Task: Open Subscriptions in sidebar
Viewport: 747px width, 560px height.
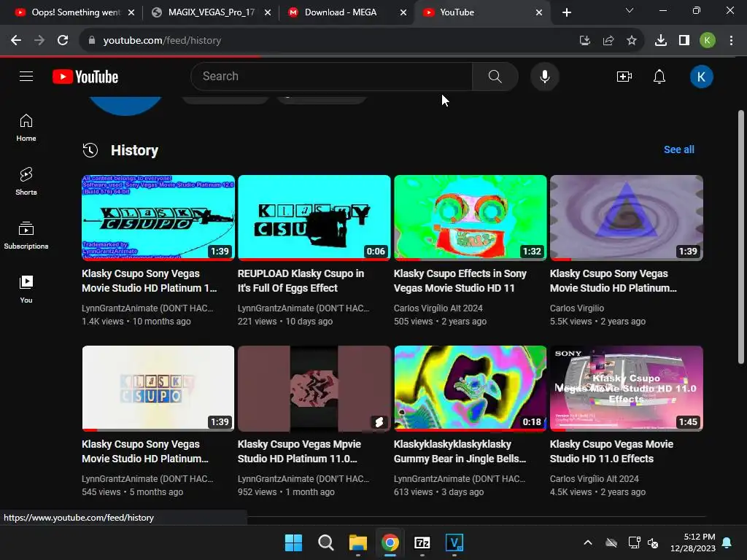Action: click(26, 236)
